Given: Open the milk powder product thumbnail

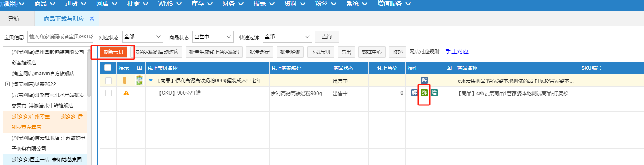Looking at the screenshot, I should click(x=140, y=80).
